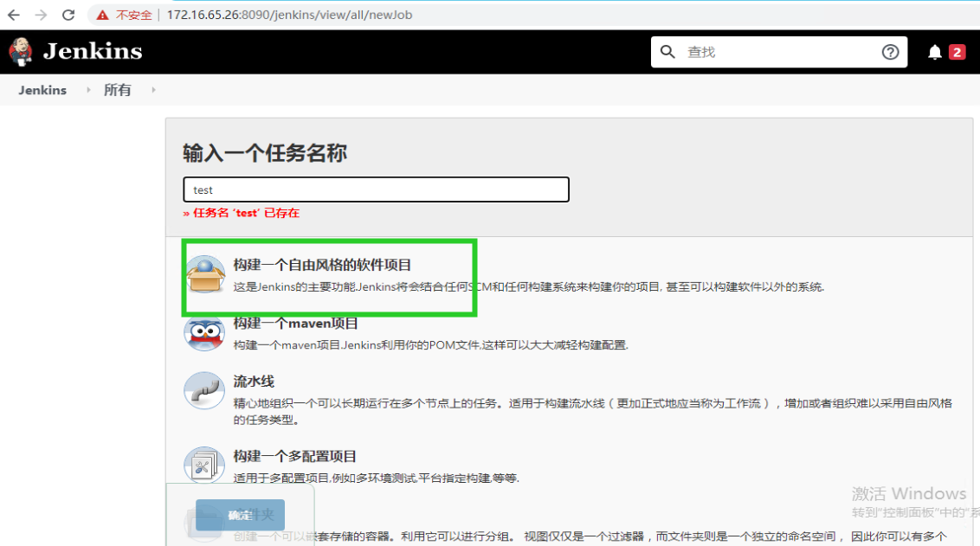Open the 所有 breadcrumb link
980x546 pixels.
tap(118, 90)
